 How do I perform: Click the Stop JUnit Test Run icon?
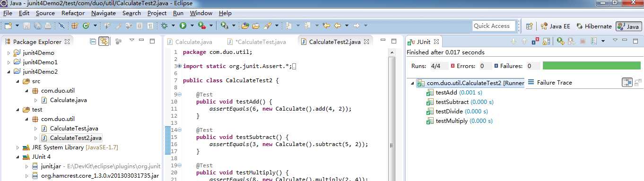click(x=583, y=42)
